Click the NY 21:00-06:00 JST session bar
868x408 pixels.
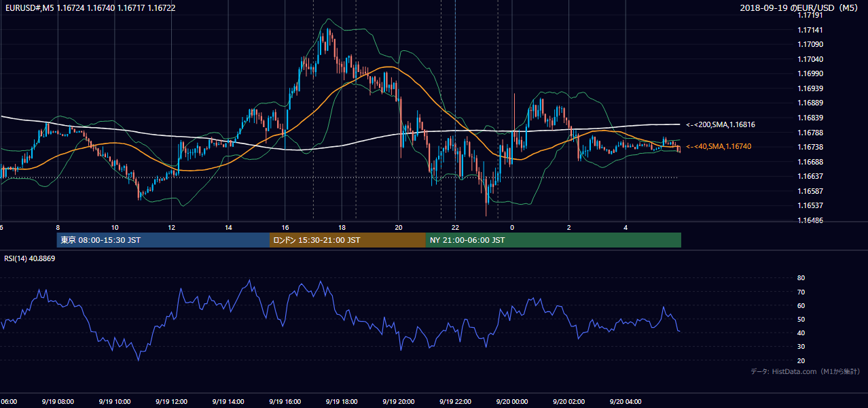click(x=554, y=240)
